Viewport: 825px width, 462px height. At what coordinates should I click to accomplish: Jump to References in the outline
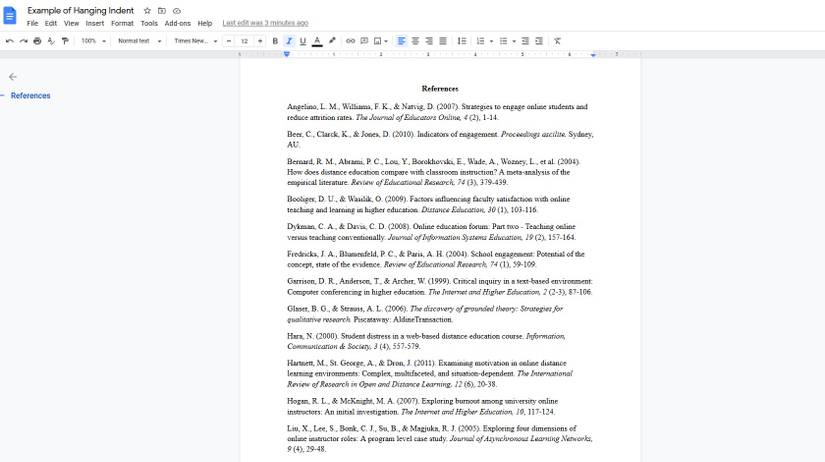(31, 96)
